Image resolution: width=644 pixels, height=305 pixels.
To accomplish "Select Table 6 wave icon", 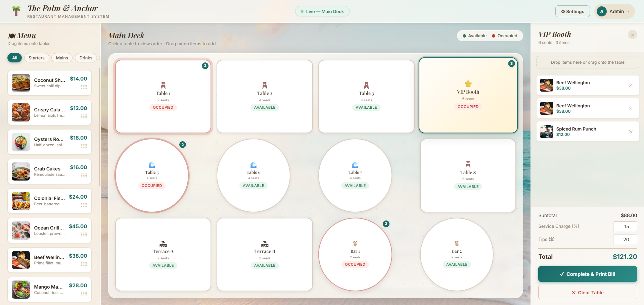I will click(x=254, y=165).
